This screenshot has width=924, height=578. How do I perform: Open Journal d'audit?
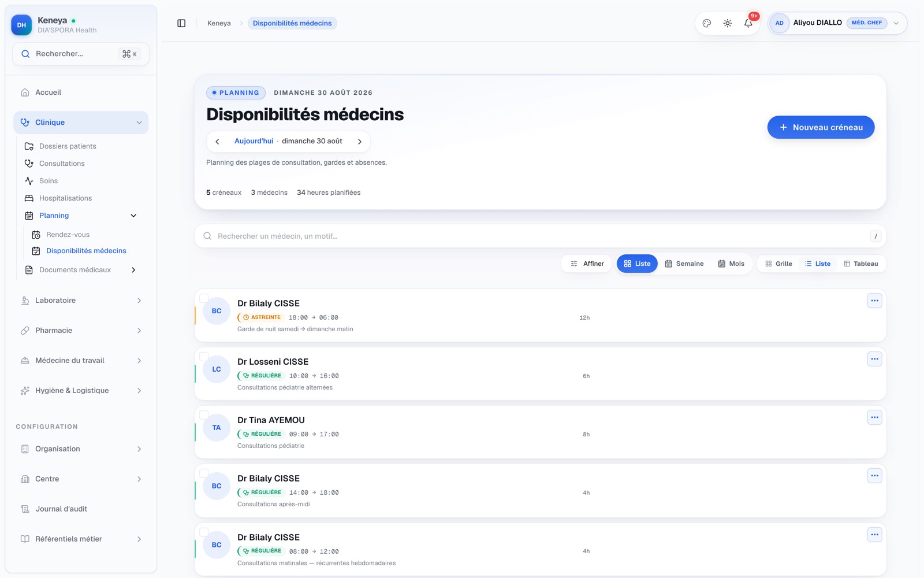pyautogui.click(x=81, y=509)
